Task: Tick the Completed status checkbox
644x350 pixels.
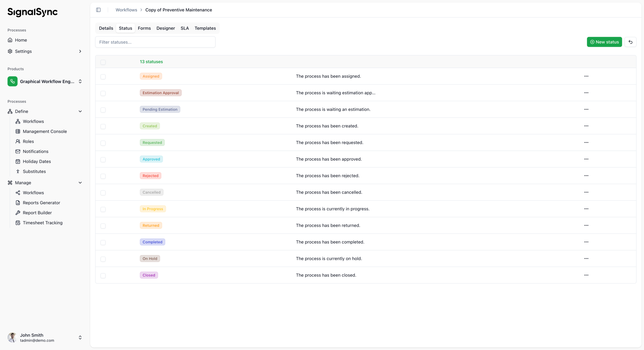Action: (103, 242)
